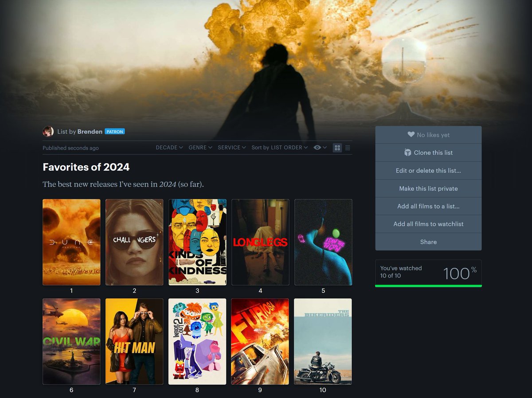This screenshot has width=532, height=398.
Task: Click Brenden's profile avatar
Action: [x=48, y=131]
